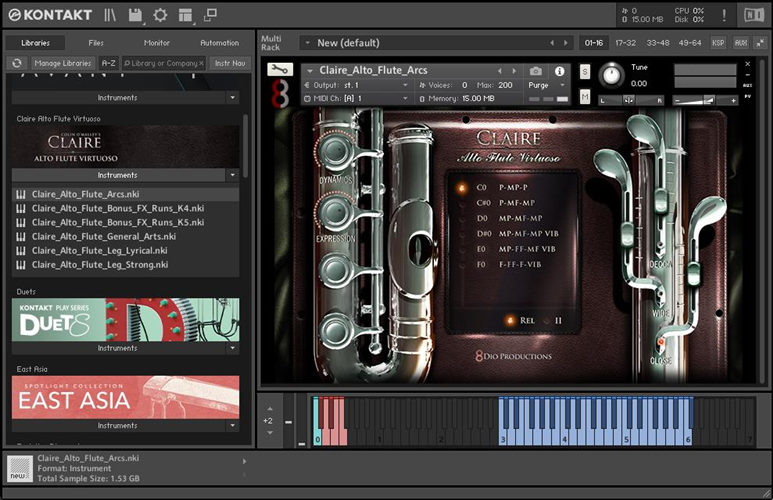Solo the instrument with S button
This screenshot has width=773, height=500.
pos(585,72)
